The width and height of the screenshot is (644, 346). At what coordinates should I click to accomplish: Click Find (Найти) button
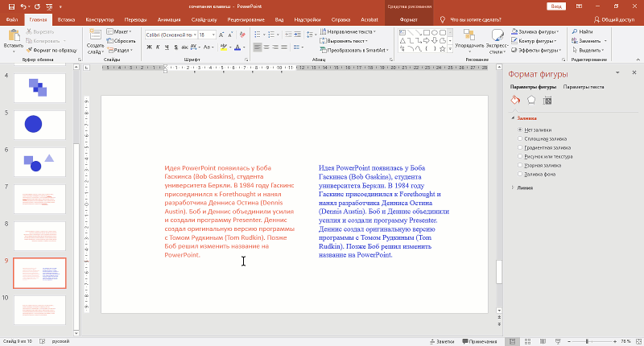(x=582, y=31)
